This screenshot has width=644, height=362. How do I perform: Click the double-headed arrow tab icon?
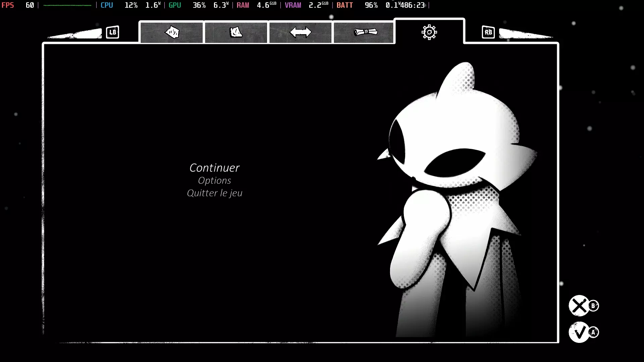[300, 32]
